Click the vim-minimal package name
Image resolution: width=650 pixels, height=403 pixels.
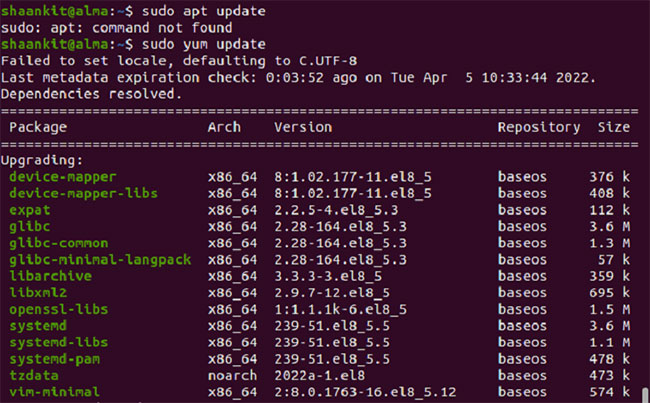54,393
